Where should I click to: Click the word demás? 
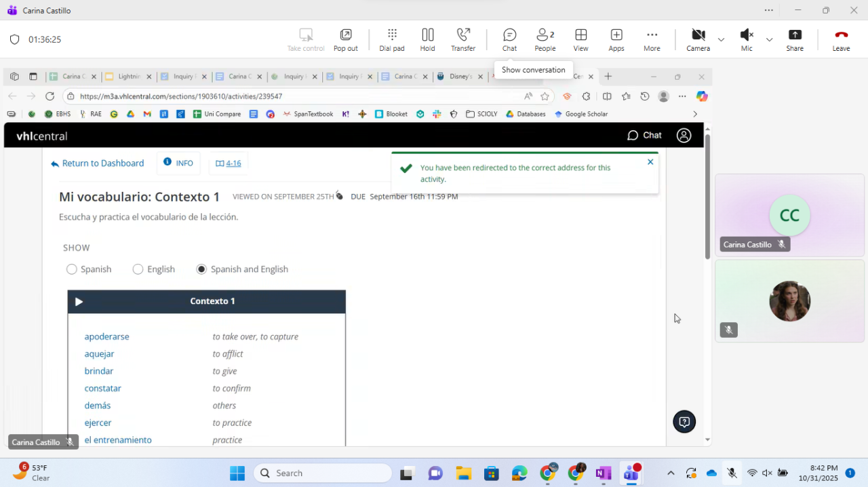point(97,406)
